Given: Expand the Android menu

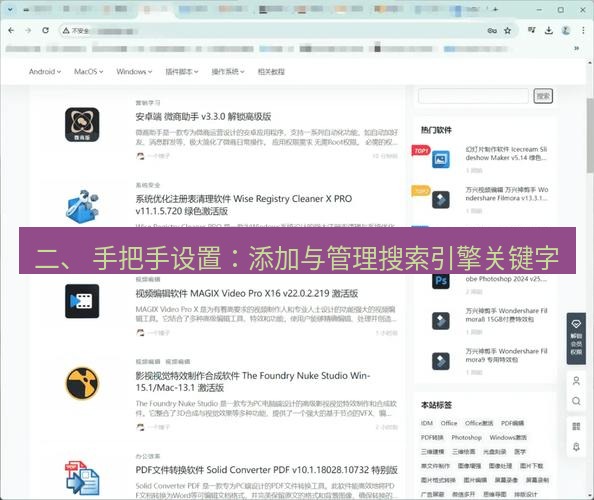Looking at the screenshot, I should pos(45,72).
